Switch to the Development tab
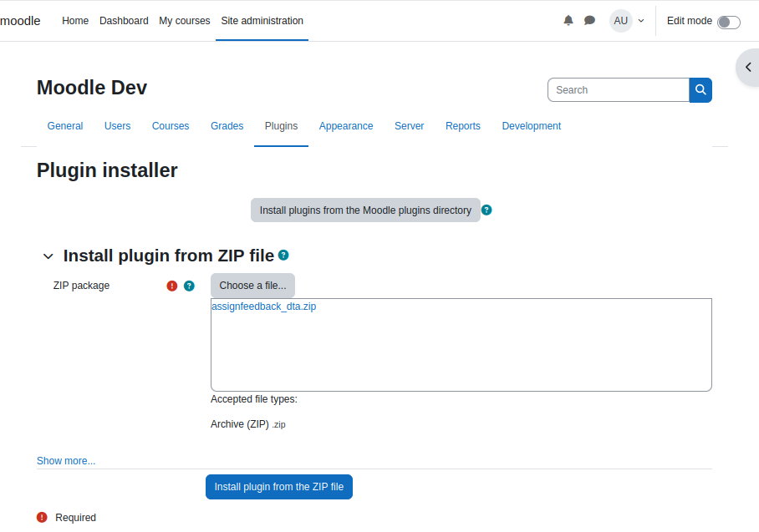Viewport: 759px width, 532px height. pos(531,126)
